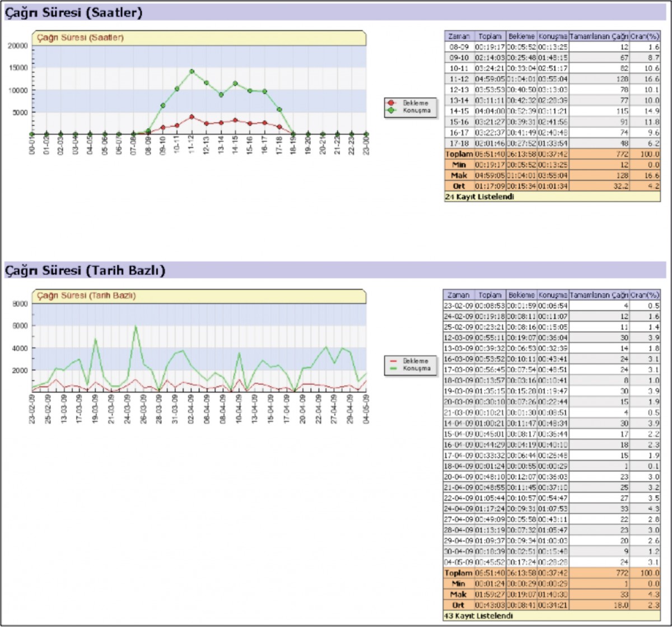The width and height of the screenshot is (672, 627).
Task: Click the '24 Kayıt Listelendi' footer text
Action: (x=479, y=197)
